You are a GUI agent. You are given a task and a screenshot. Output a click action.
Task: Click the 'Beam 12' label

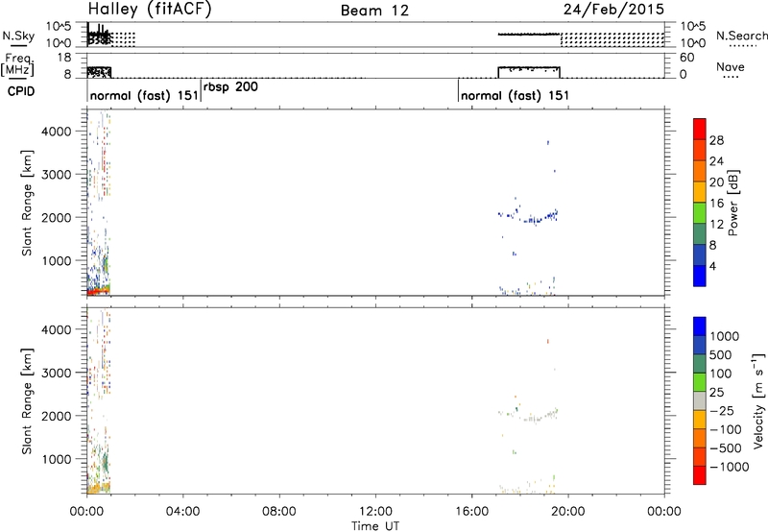click(x=374, y=11)
